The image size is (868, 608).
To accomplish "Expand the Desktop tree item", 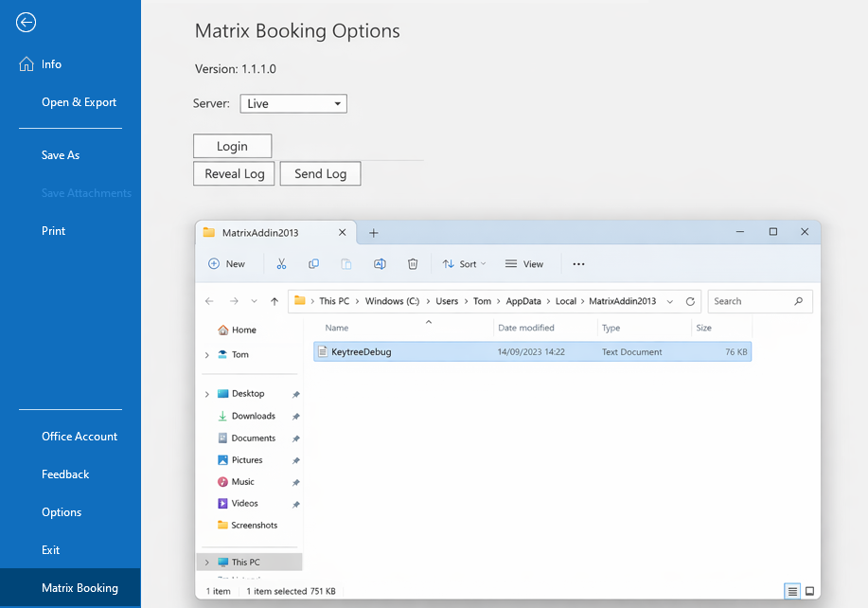I will [206, 393].
